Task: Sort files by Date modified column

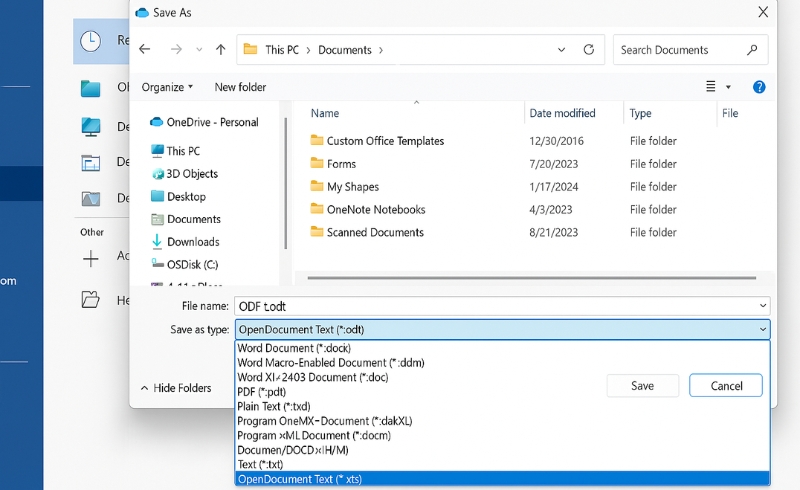Action: (x=563, y=114)
